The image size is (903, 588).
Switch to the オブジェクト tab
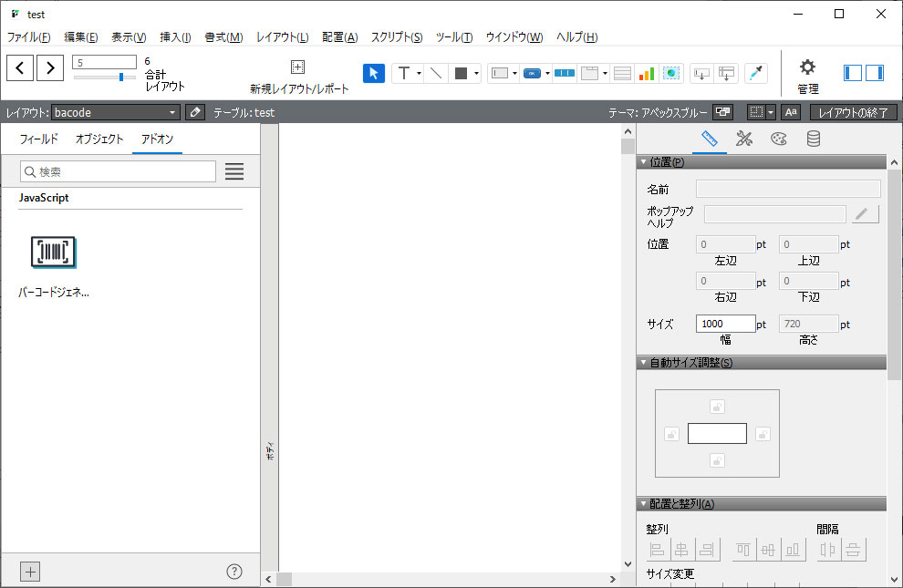coord(99,139)
